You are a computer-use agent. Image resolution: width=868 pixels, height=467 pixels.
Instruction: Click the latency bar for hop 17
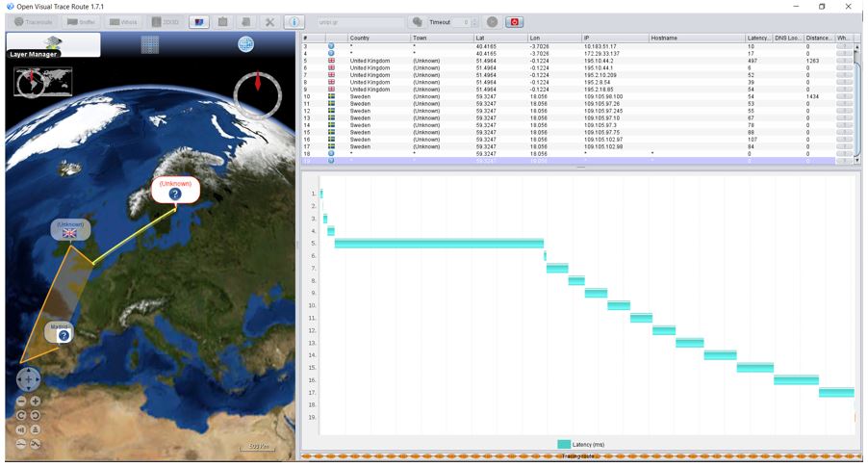tap(836, 392)
